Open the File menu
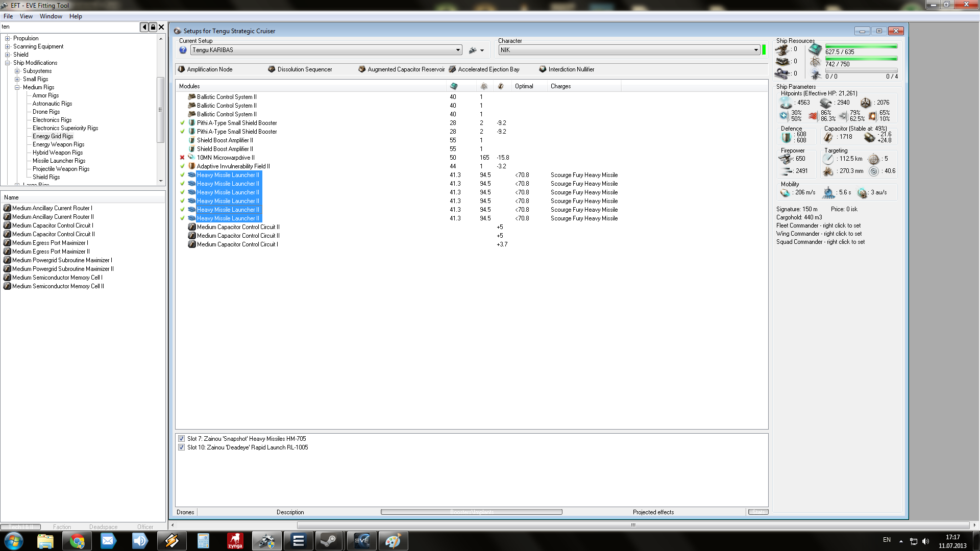980x551 pixels. click(x=8, y=16)
